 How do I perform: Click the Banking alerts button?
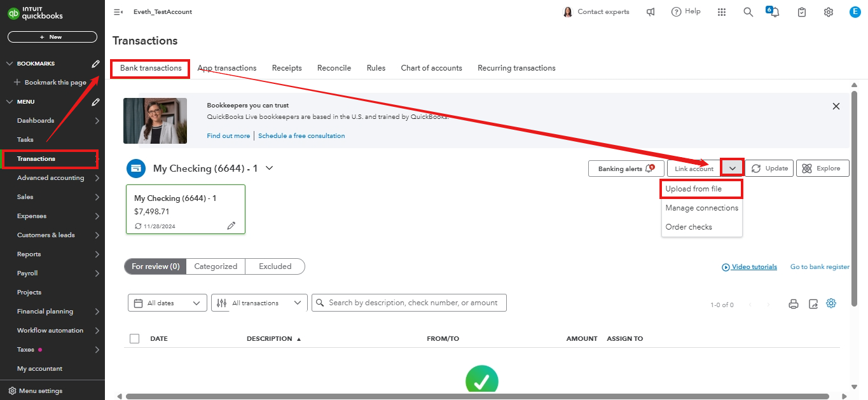626,169
